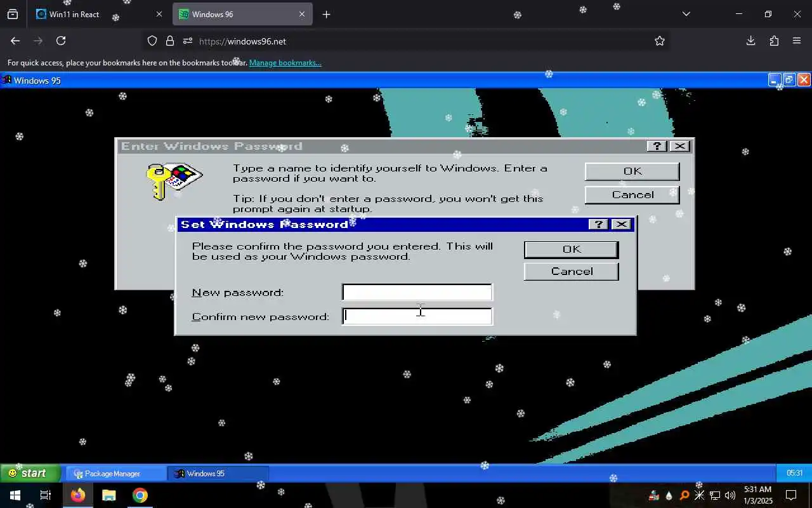Click the tracking protection shield icon
Image resolution: width=812 pixels, height=508 pixels.
coord(152,41)
